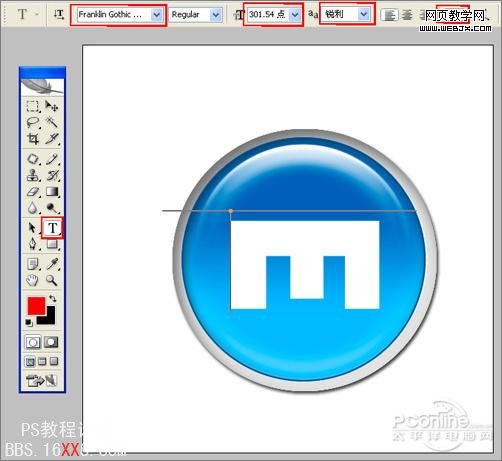
Task: Swap foreground and background colors
Action: click(53, 298)
